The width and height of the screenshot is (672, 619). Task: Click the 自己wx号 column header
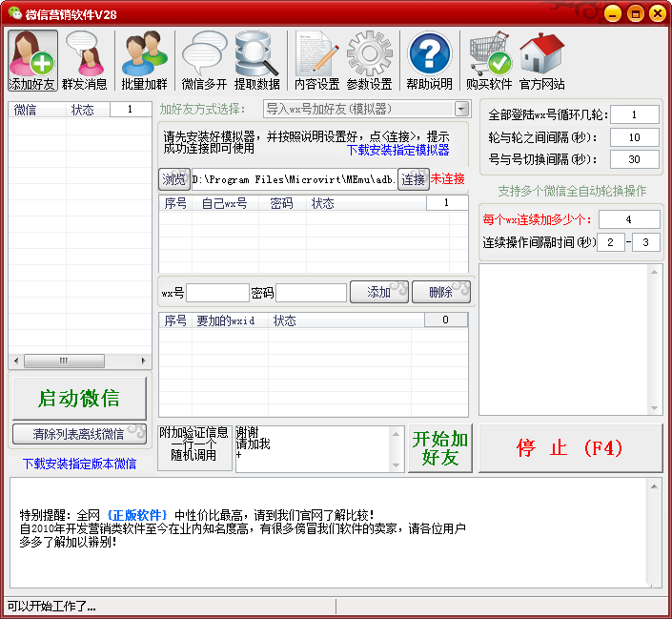coord(225,203)
